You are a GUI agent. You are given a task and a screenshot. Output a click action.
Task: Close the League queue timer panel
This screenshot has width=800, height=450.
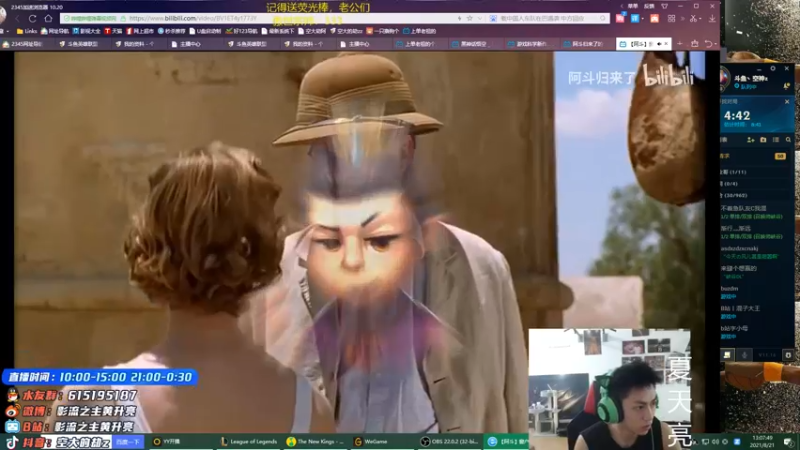pos(787,102)
